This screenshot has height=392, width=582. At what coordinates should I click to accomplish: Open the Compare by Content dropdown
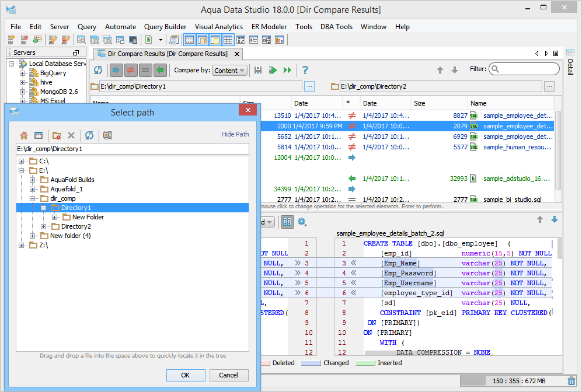tap(229, 71)
